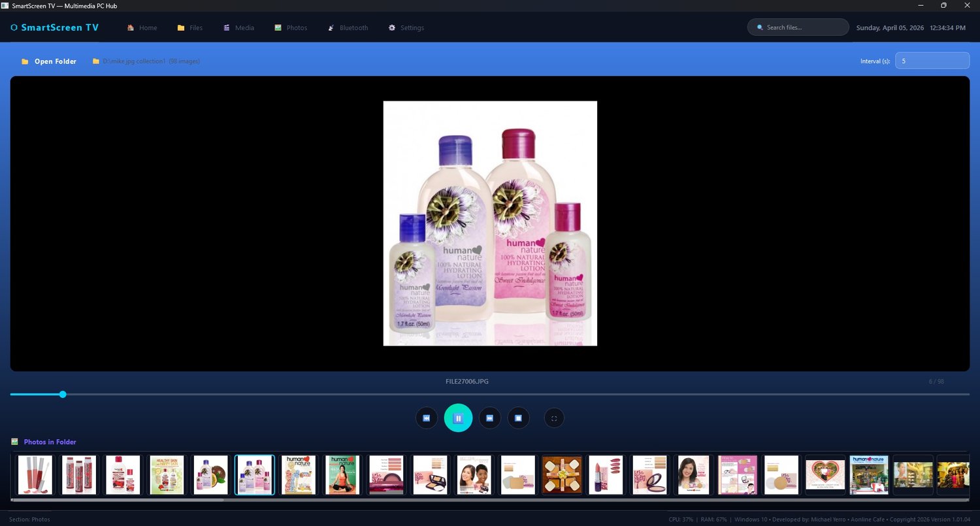Open the Home section
980x526 pixels.
click(x=142, y=27)
